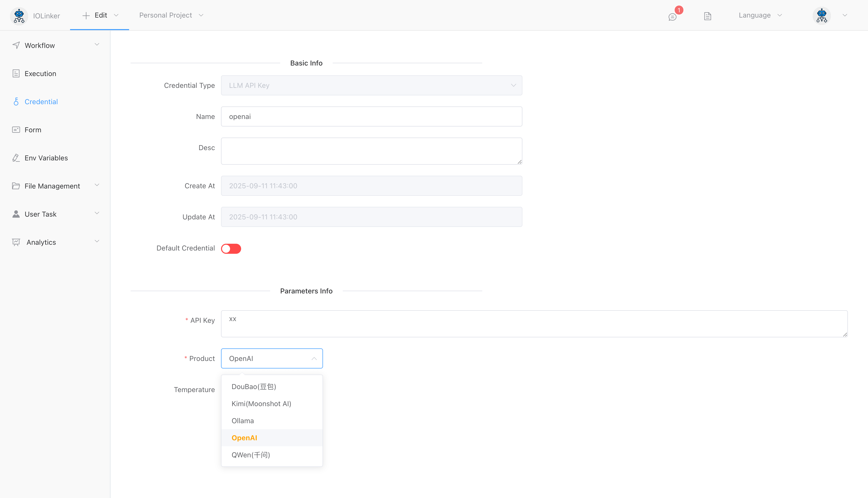Select Ollama from product list
868x498 pixels.
point(243,421)
